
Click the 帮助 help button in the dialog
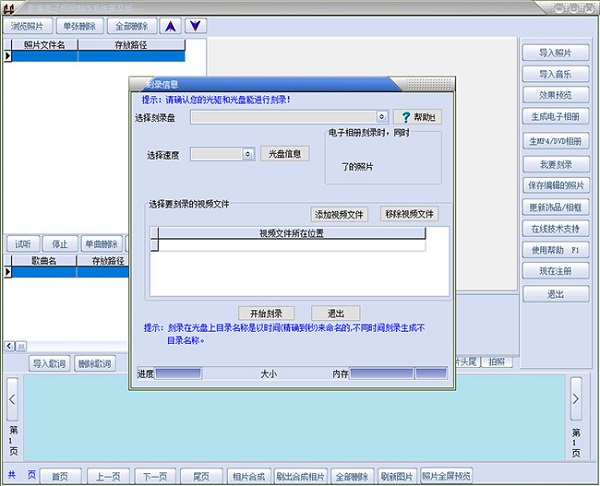[x=417, y=117]
